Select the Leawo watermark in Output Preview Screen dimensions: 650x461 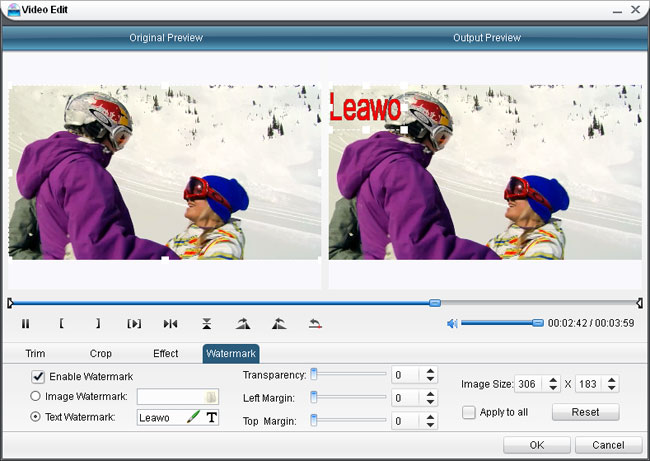[366, 107]
